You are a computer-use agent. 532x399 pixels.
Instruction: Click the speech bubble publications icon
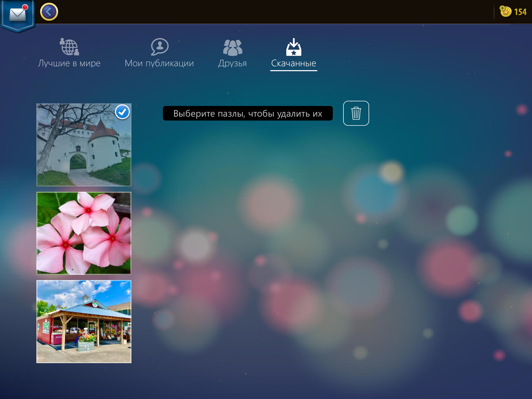click(159, 47)
